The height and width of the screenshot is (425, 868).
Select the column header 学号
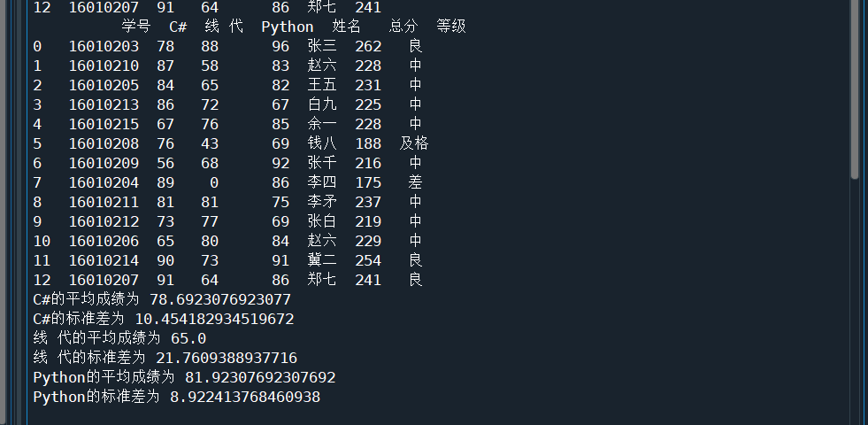click(x=136, y=27)
